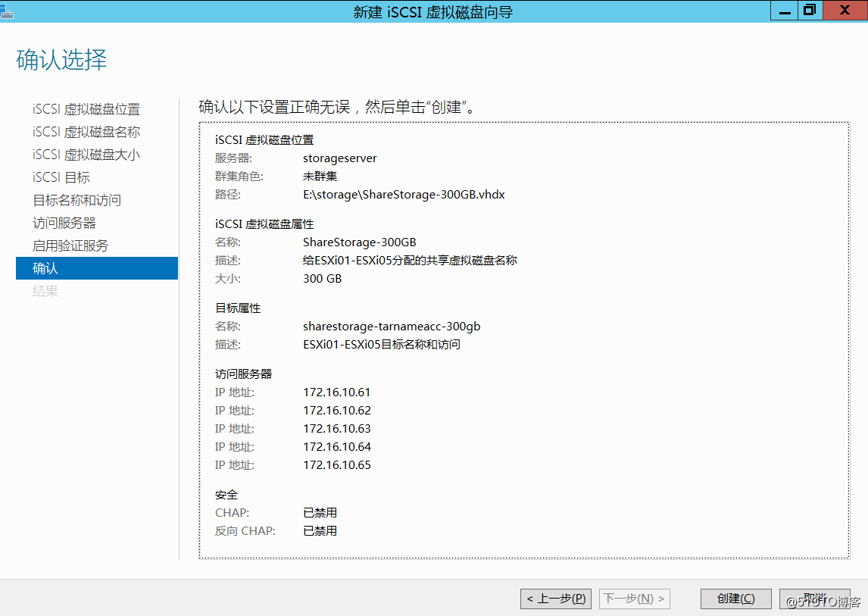The width and height of the screenshot is (868, 616).
Task: Click the 目标属性 section heading
Action: coord(238,308)
